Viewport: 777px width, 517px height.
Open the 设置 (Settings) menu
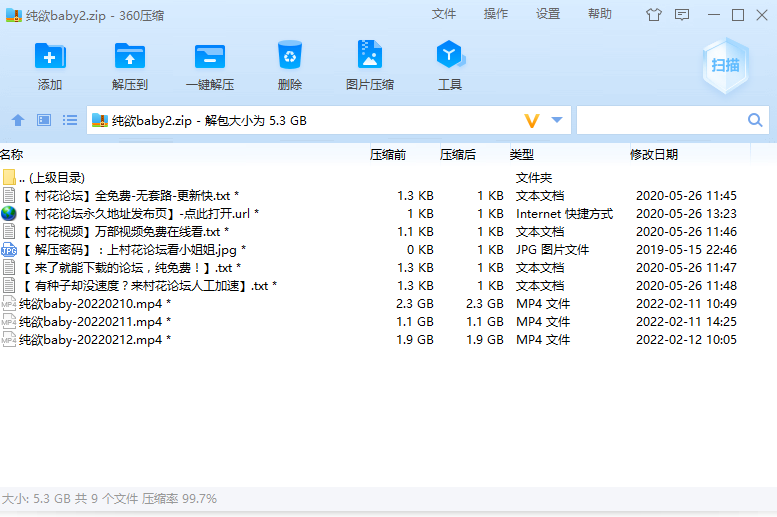(548, 14)
